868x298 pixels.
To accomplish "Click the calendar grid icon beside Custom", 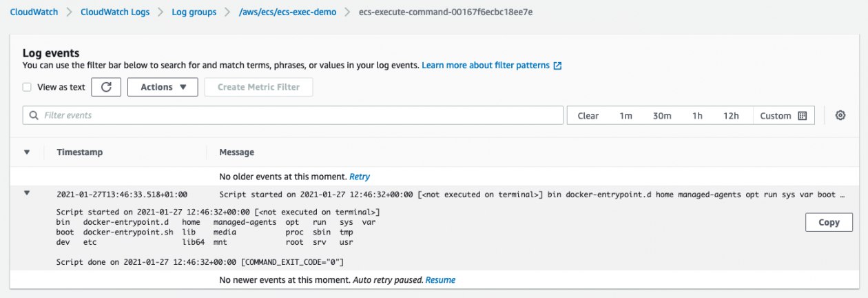I will 802,116.
